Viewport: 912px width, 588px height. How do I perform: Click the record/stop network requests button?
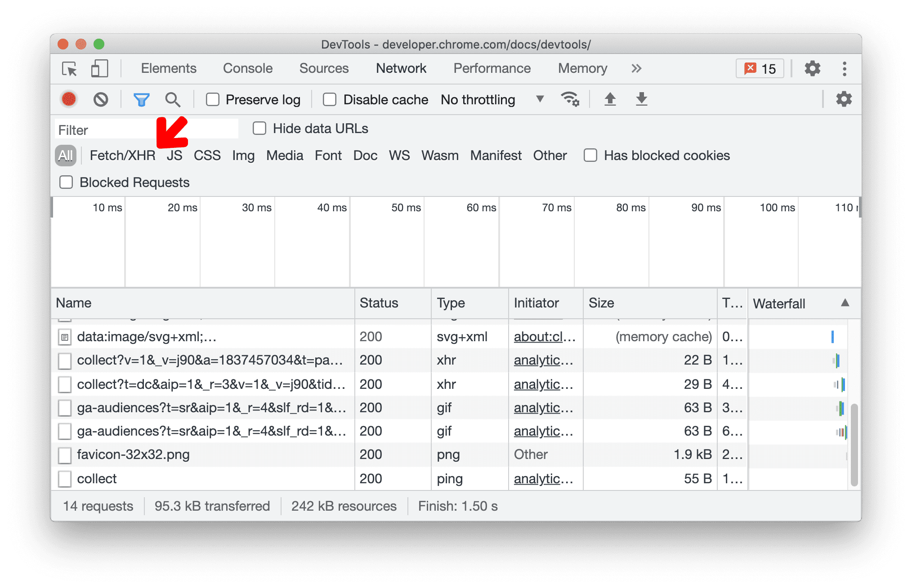tap(67, 100)
